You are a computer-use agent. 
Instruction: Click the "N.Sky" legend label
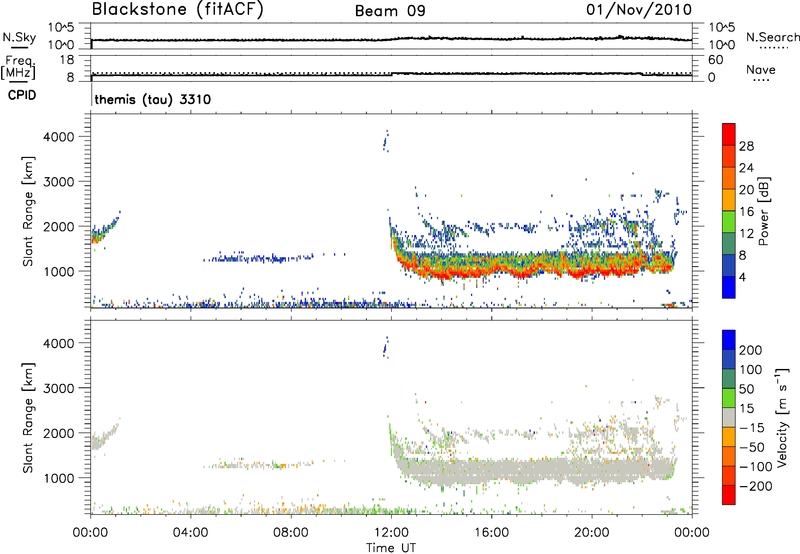coord(19,37)
